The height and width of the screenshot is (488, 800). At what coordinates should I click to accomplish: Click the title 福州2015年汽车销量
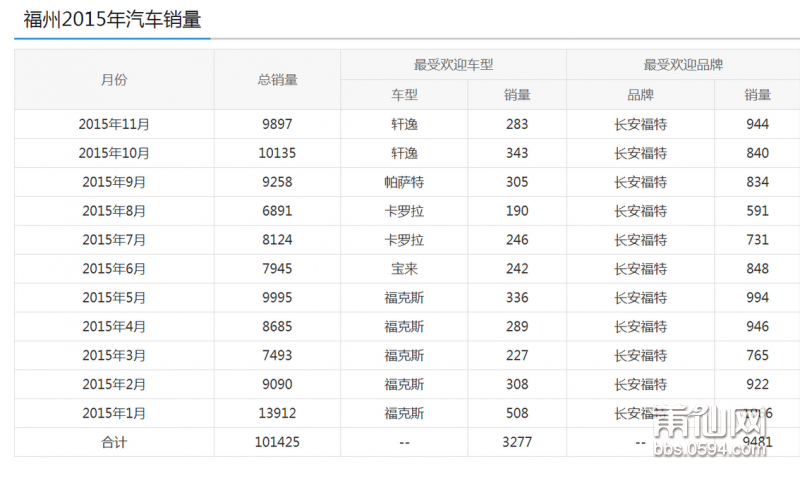tap(112, 19)
